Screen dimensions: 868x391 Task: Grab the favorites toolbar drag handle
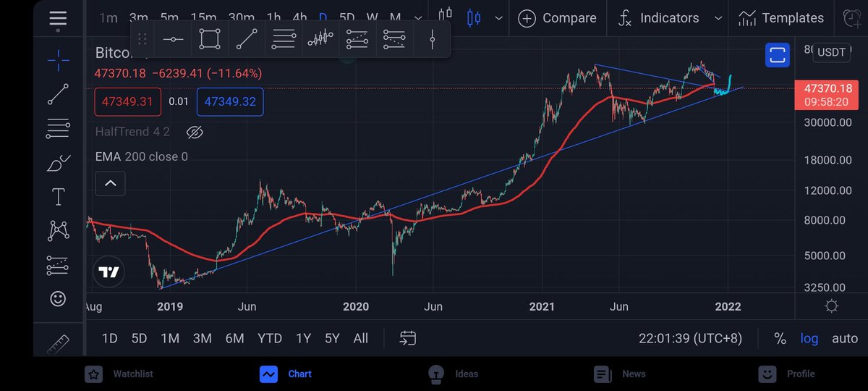142,39
